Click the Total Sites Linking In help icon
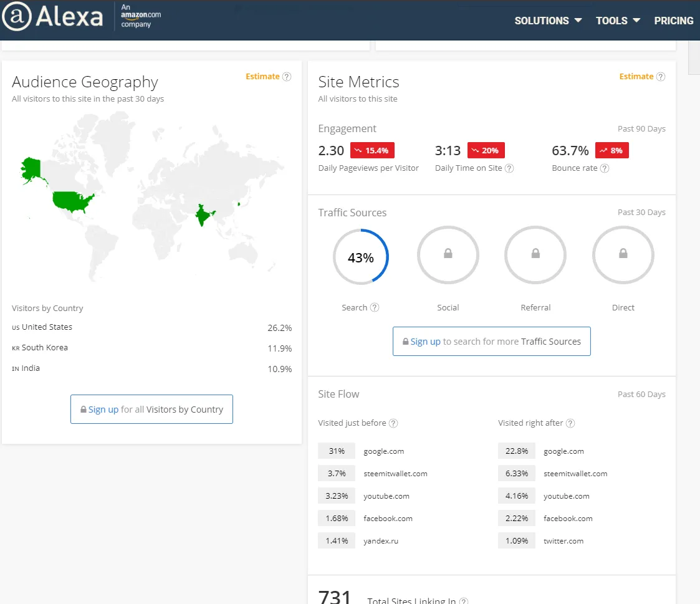Screen dimensions: 700x604 click(464, 601)
